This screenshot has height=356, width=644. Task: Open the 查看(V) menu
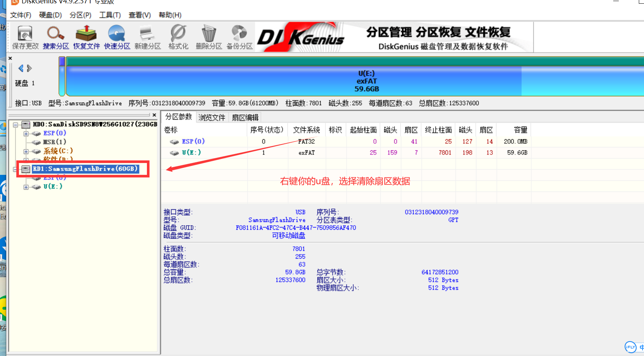139,15
